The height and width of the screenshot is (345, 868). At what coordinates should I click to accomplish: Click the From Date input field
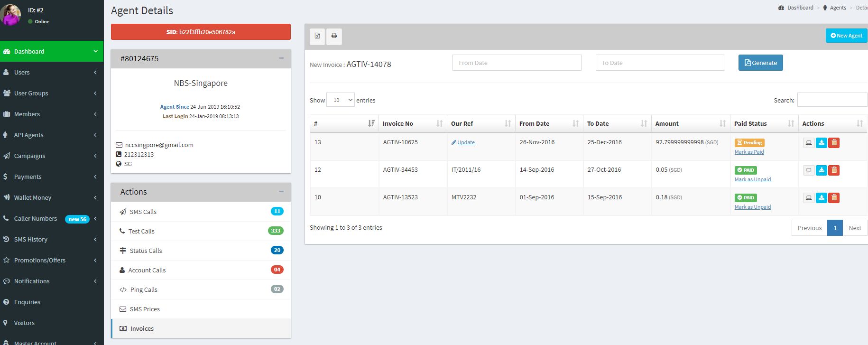click(x=517, y=63)
